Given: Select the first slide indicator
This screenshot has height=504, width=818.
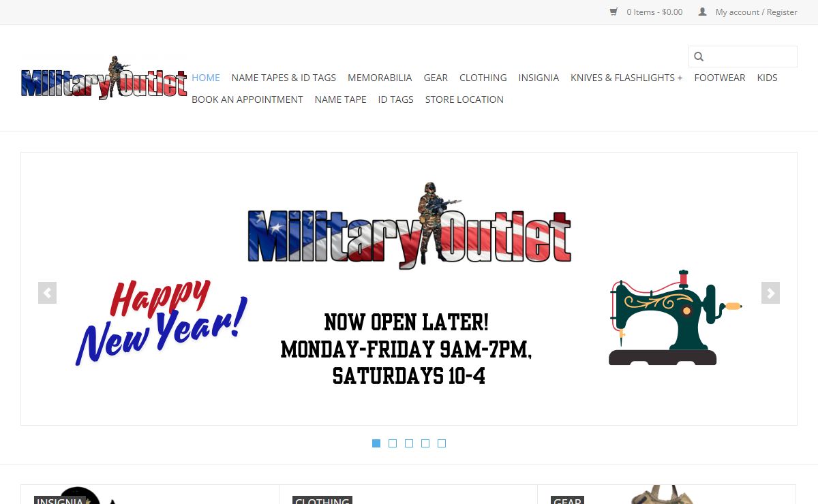Looking at the screenshot, I should [x=376, y=443].
